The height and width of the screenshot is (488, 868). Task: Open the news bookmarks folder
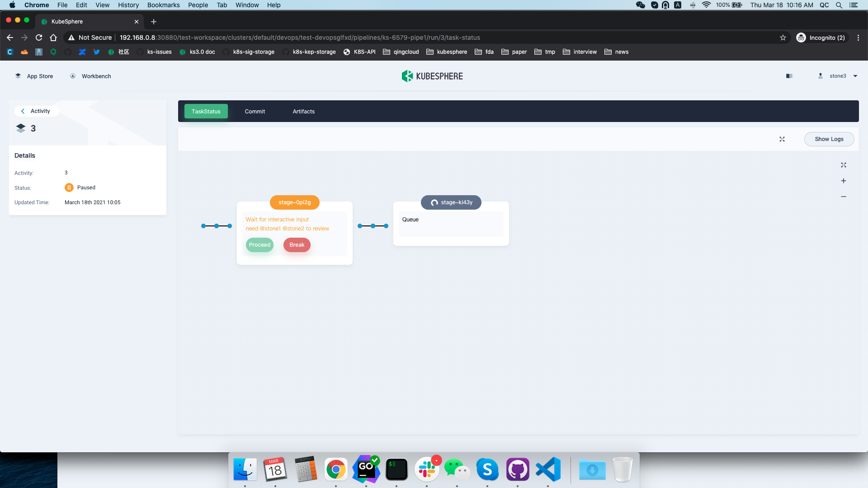616,52
